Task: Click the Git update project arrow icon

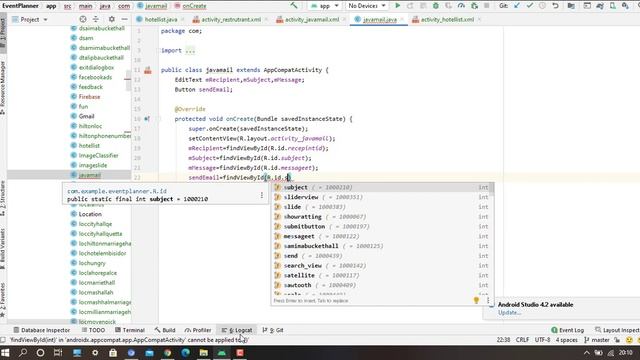Action: coord(517,6)
